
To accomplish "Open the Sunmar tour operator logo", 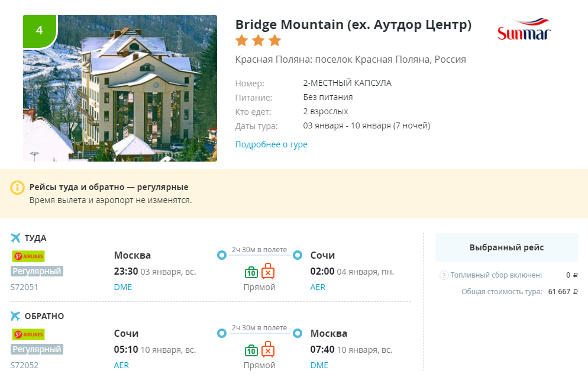I will coord(524,29).
